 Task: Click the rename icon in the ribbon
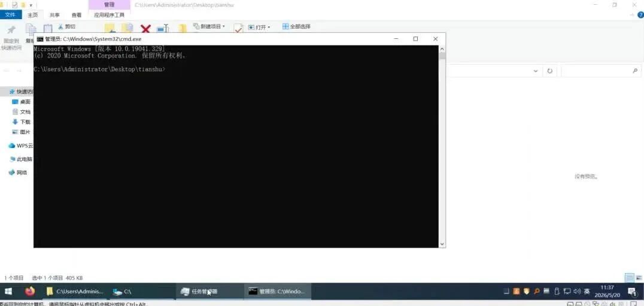coord(163,29)
